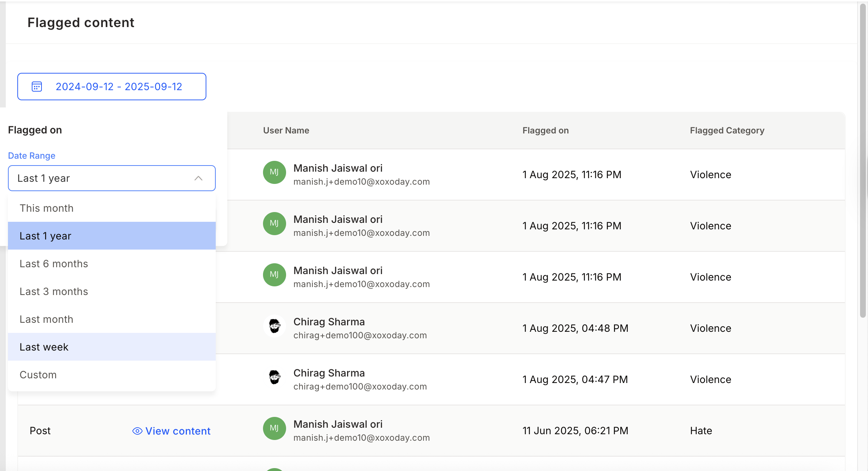The image size is (868, 471).
Task: Click the Date Range label
Action: tap(32, 156)
